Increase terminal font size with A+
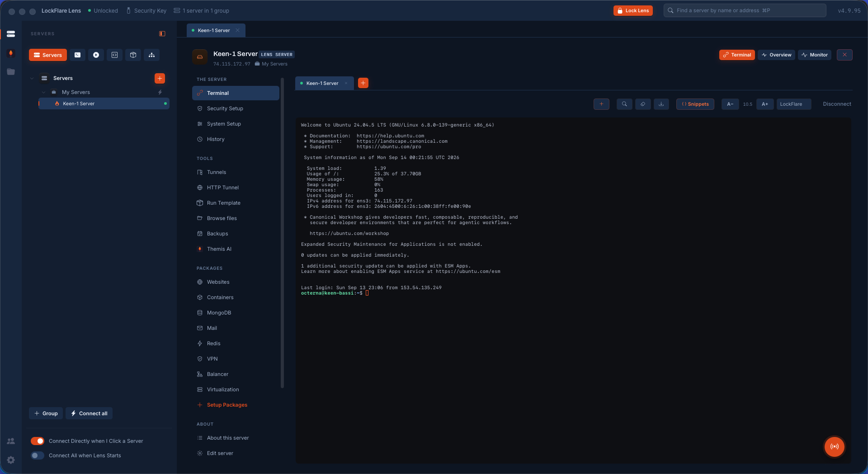Screen dimensions: 868x474 (x=765, y=104)
